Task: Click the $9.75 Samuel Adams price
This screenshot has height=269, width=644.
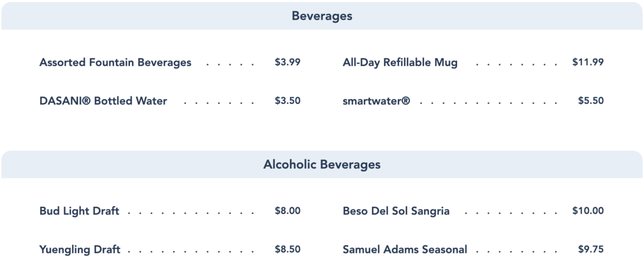Action: coord(591,249)
